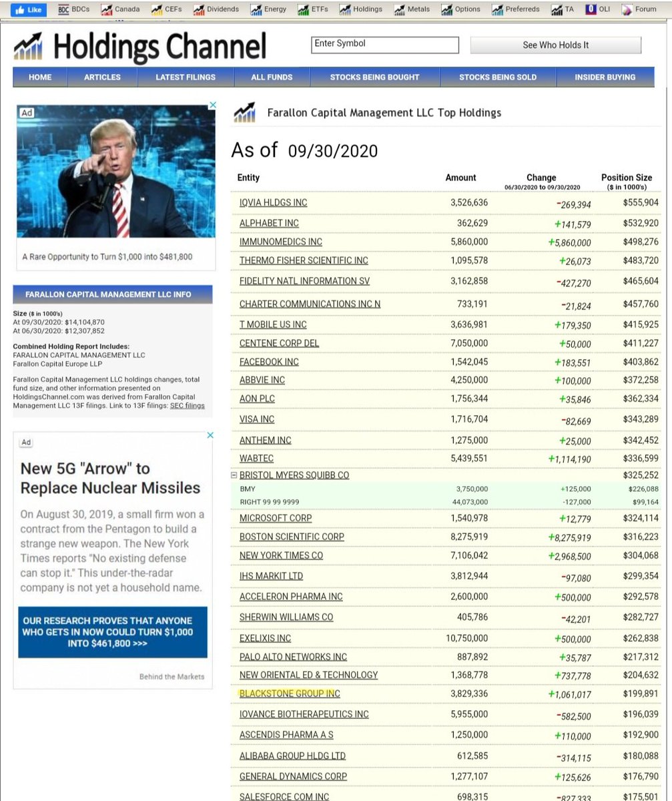
Task: Open T MOBILE US INC link
Action: [273, 324]
